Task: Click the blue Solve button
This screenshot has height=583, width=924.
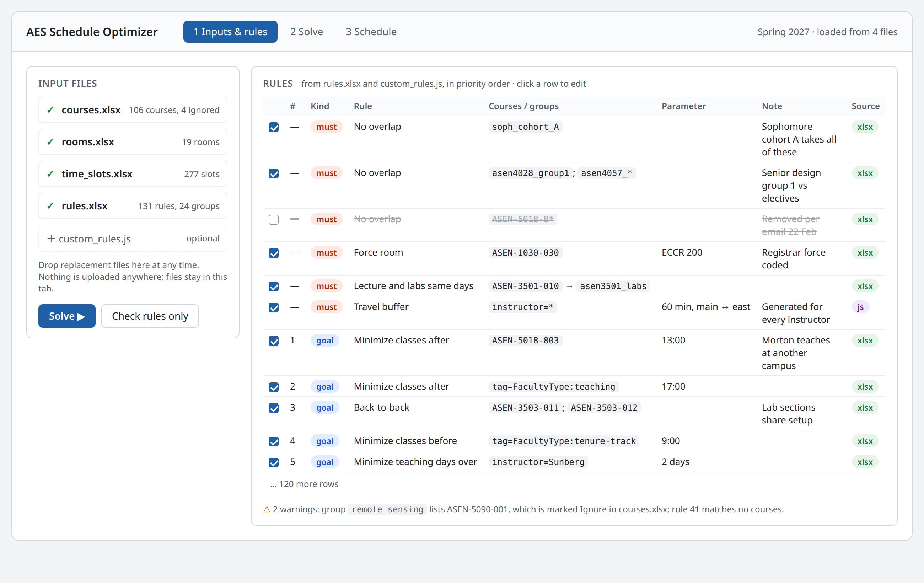Action: pyautogui.click(x=67, y=316)
